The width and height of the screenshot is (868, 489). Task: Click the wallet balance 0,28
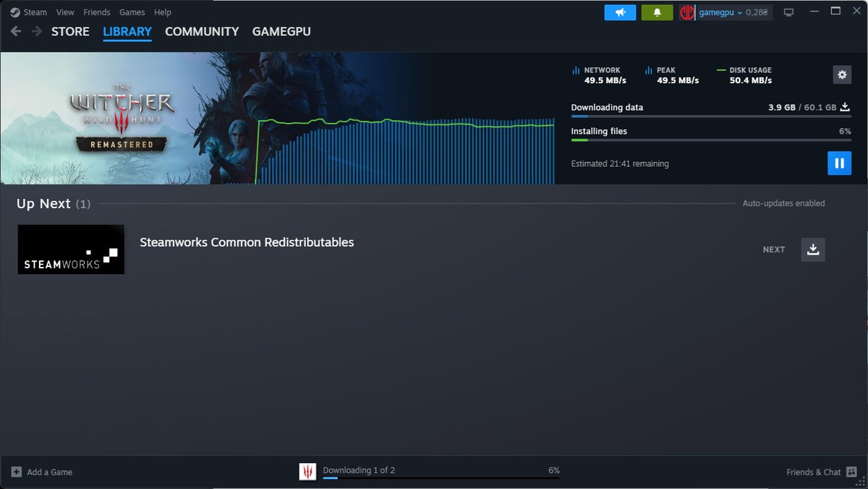[757, 12]
